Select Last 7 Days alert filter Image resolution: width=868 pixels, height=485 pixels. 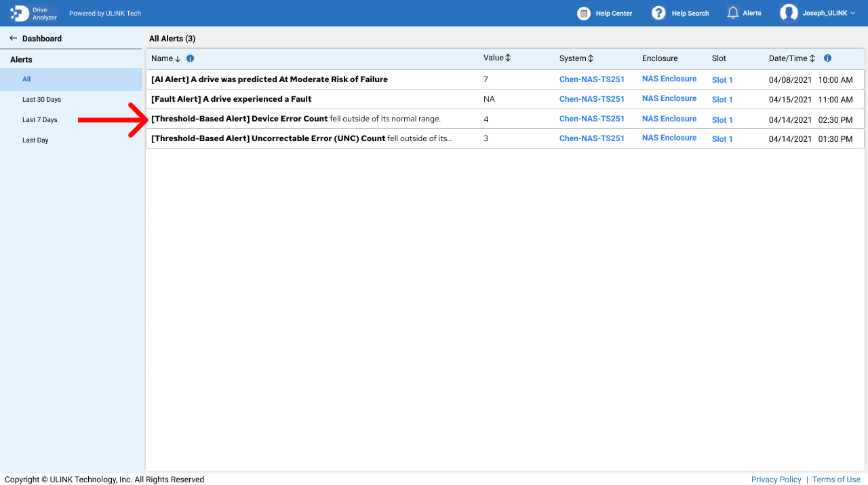tap(39, 120)
